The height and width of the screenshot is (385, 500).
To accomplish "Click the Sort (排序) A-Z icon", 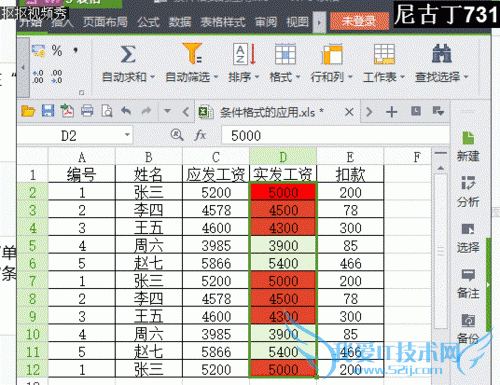I will (x=244, y=54).
